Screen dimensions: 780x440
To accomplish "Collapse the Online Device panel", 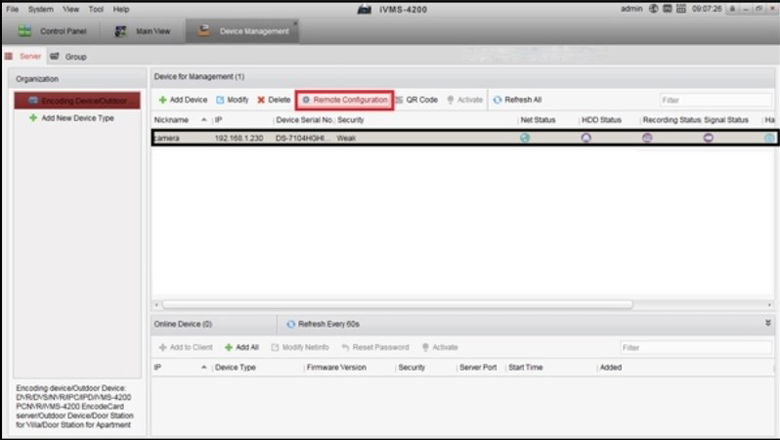I will [768, 324].
